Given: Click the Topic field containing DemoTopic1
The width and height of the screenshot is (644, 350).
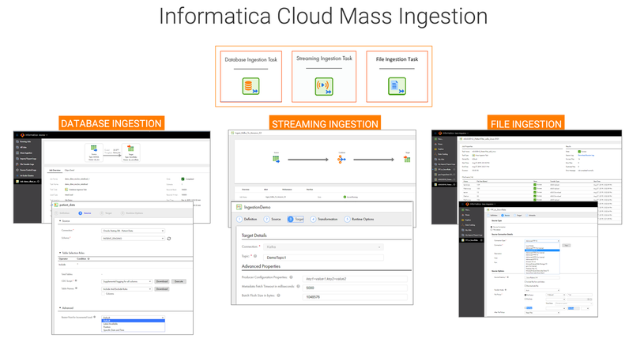Looking at the screenshot, I should point(323,258).
